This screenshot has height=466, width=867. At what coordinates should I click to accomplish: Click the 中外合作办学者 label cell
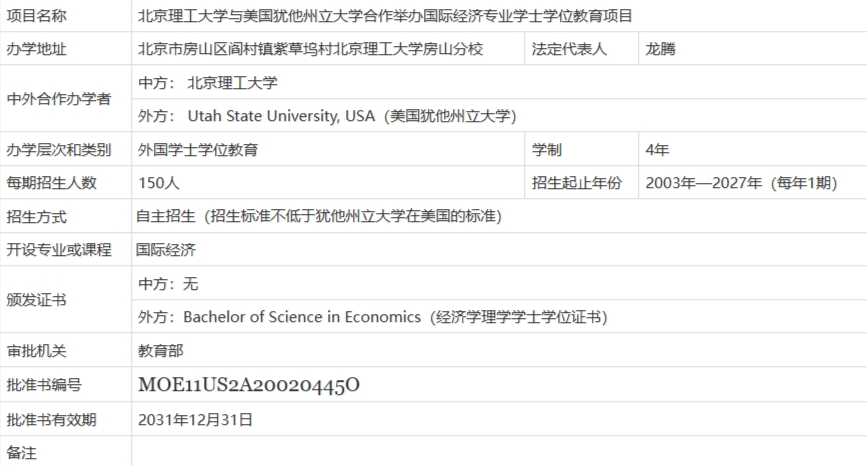point(59,99)
